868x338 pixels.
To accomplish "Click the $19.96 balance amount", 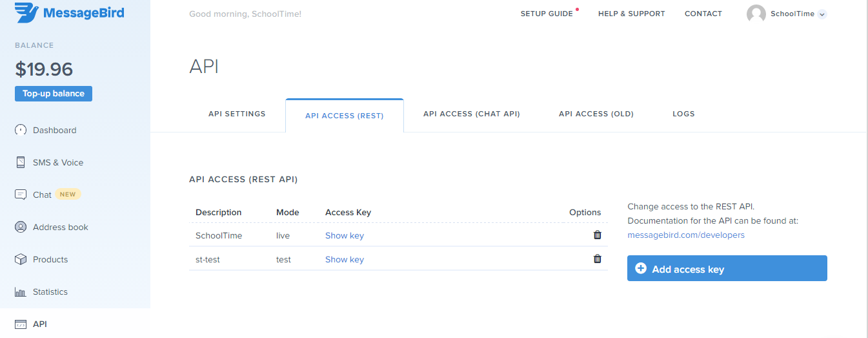I will [x=44, y=69].
